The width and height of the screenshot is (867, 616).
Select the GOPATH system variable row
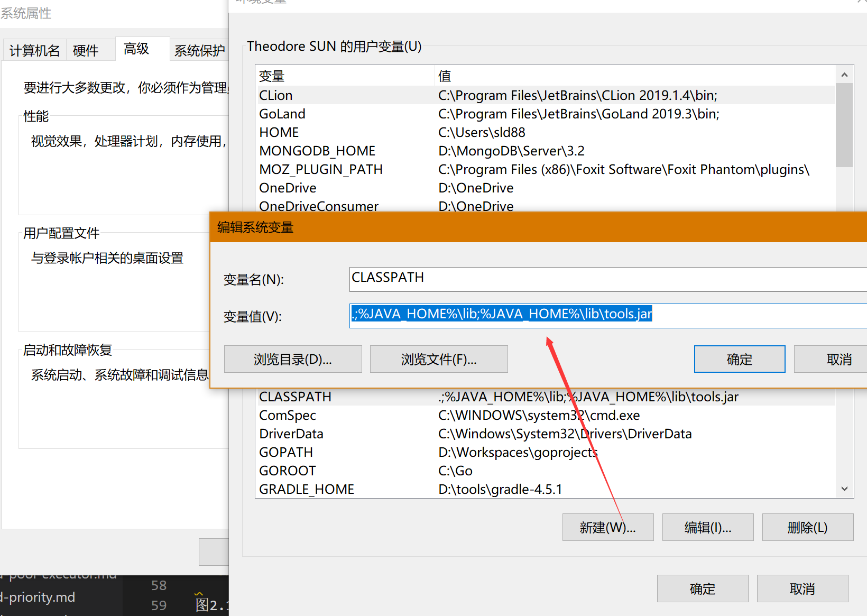tap(545, 452)
